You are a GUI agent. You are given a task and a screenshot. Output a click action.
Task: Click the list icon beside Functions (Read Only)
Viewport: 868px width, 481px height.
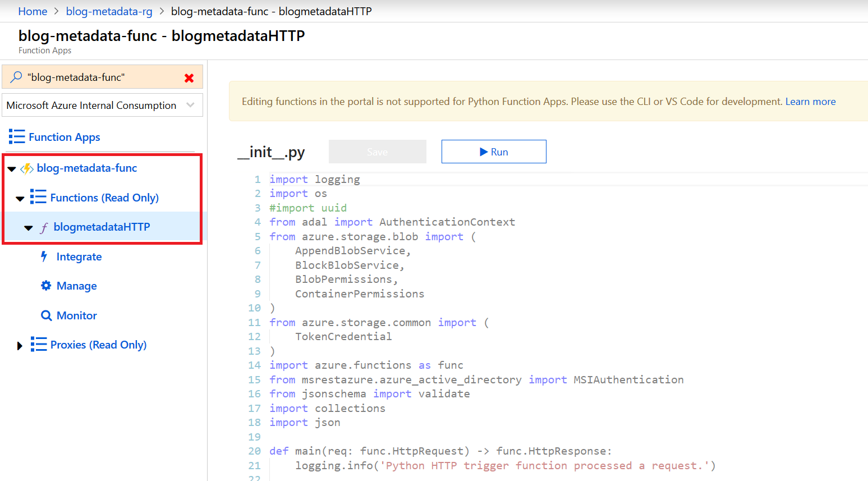point(38,197)
